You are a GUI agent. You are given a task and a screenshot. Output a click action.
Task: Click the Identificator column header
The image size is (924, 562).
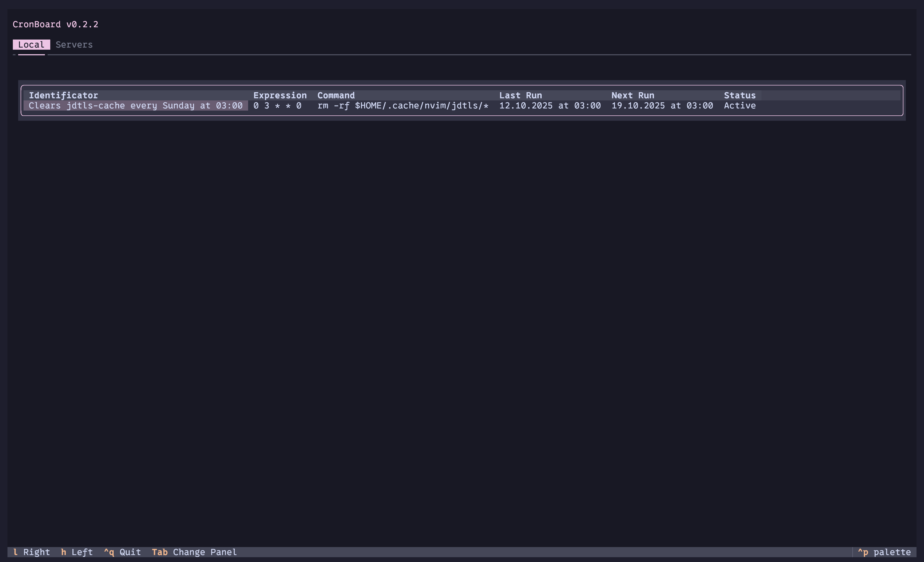(x=63, y=95)
